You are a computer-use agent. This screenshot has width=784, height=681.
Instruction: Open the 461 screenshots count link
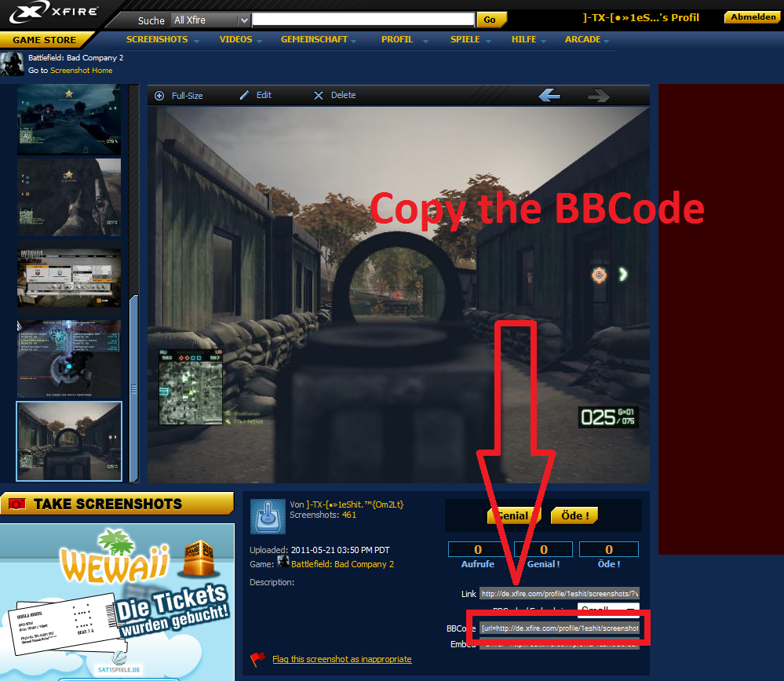click(x=349, y=515)
